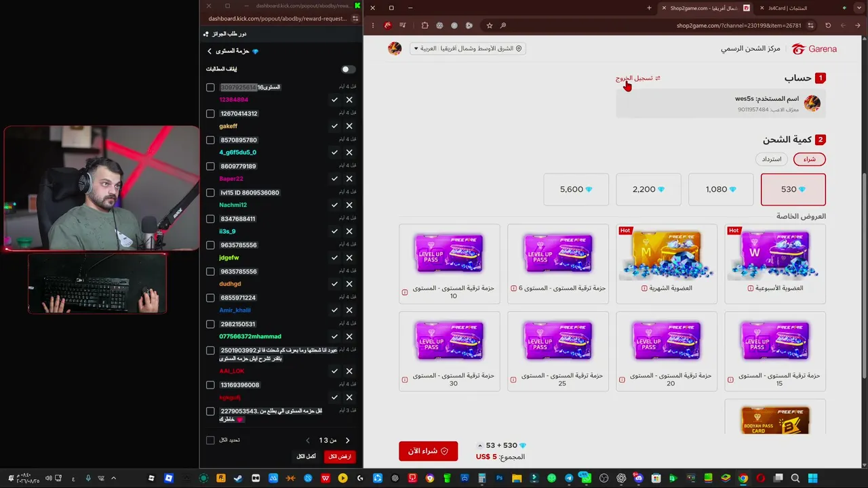868x488 pixels.
Task: Open Photoshop from the taskbar
Action: coord(500,479)
